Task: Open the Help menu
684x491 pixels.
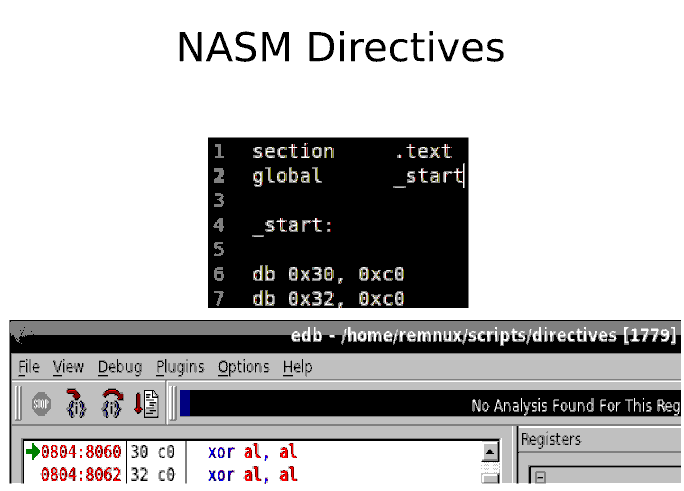Action: coord(298,367)
